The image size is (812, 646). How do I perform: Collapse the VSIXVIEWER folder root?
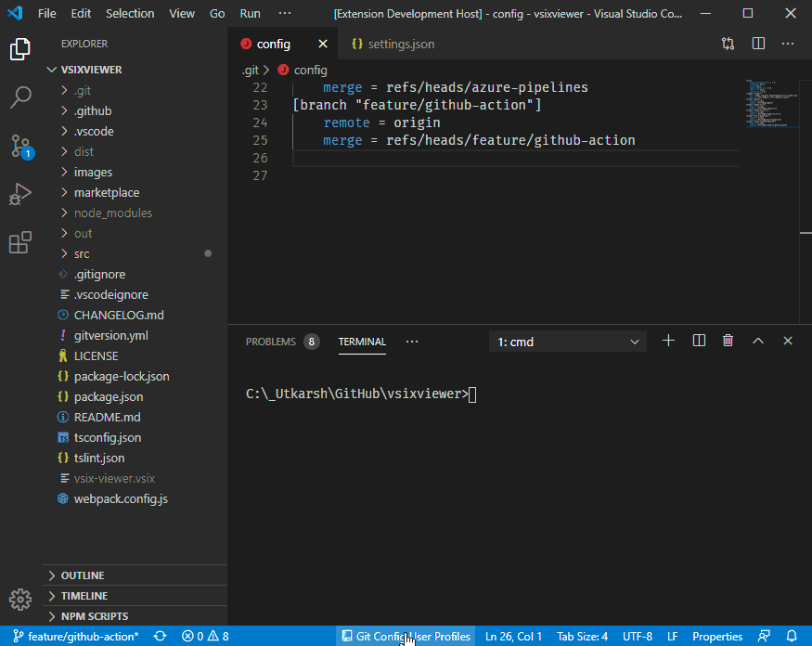135,70
